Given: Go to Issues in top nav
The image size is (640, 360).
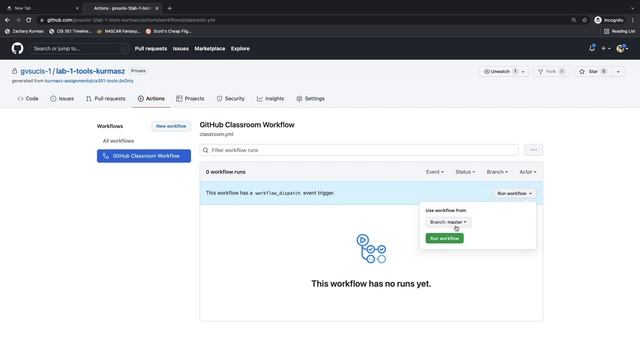Looking at the screenshot, I should [x=180, y=49].
